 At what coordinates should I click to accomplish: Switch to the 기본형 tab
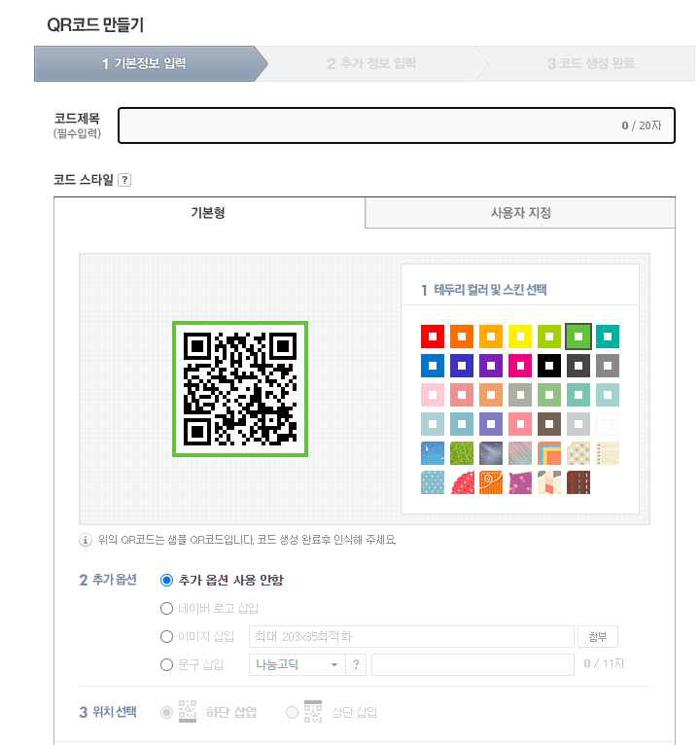(x=209, y=212)
